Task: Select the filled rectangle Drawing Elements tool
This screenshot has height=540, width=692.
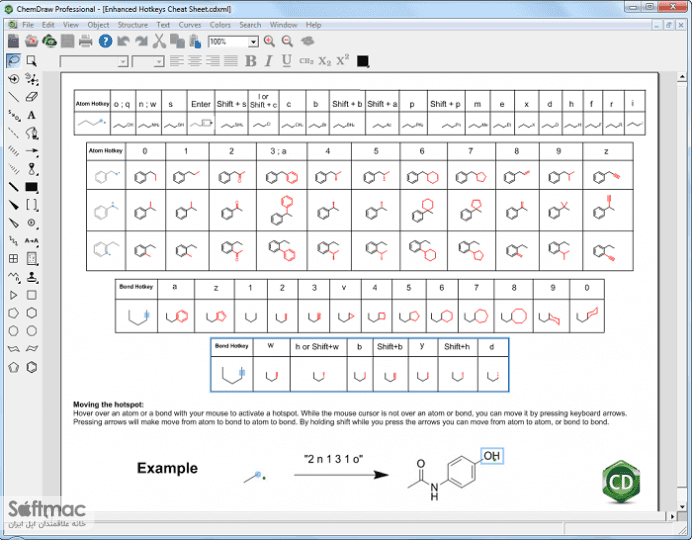Action: [x=31, y=187]
